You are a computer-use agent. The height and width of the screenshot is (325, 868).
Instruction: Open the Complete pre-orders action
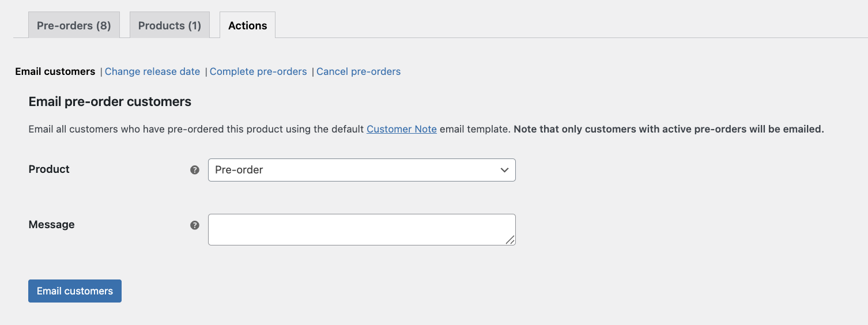point(258,71)
